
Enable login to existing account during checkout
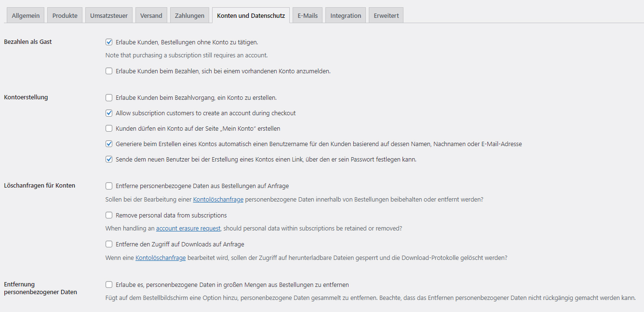click(x=109, y=71)
